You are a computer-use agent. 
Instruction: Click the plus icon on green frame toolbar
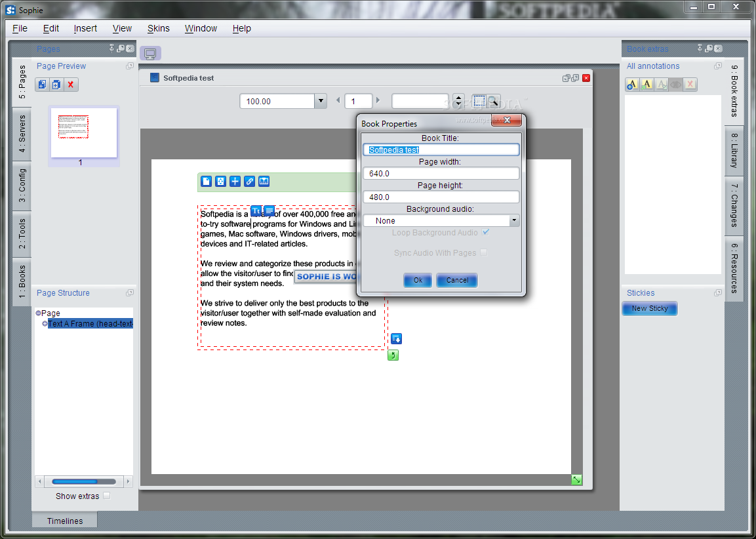235,181
